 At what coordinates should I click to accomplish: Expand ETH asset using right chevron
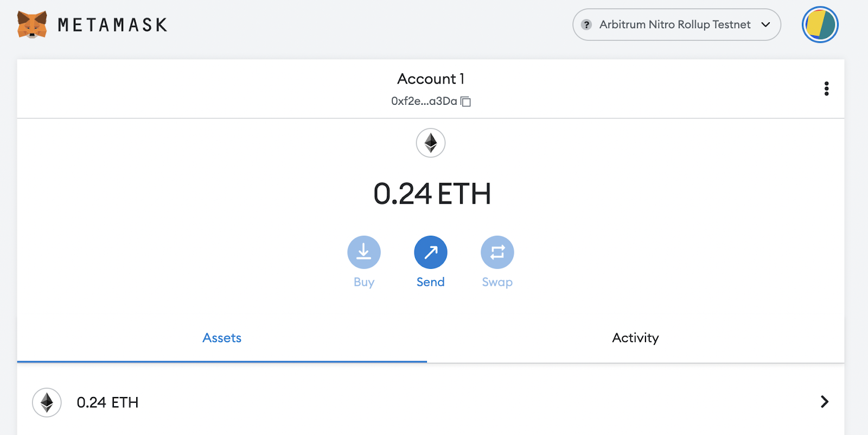point(824,402)
